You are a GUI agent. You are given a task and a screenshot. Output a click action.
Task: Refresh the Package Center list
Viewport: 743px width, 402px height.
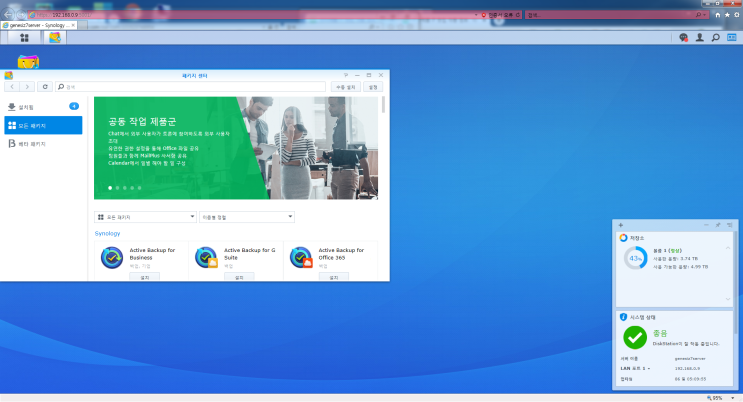pos(45,87)
